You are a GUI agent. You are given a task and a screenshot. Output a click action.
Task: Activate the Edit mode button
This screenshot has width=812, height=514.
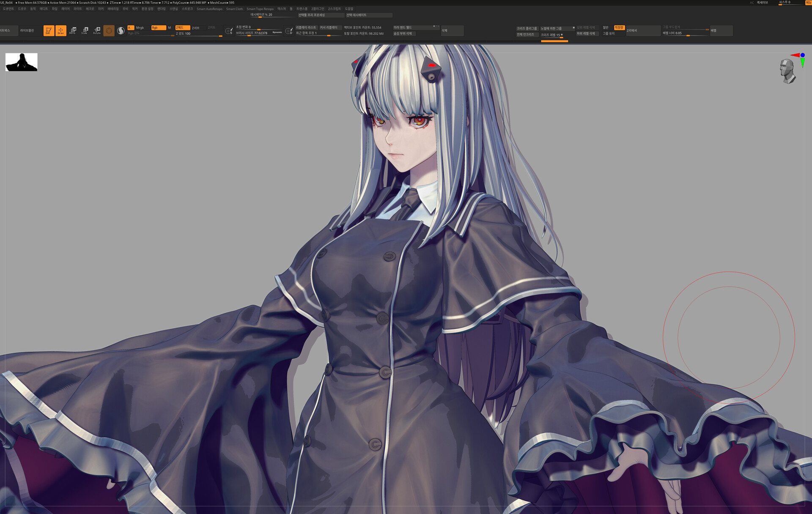(49, 30)
